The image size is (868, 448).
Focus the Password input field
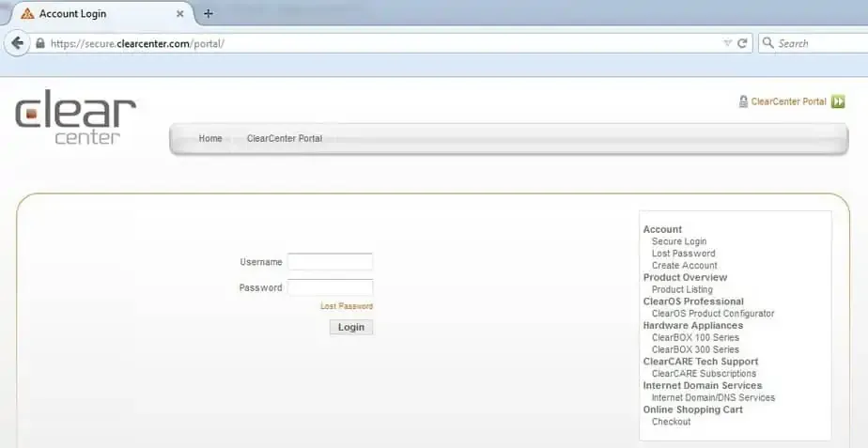pos(330,287)
